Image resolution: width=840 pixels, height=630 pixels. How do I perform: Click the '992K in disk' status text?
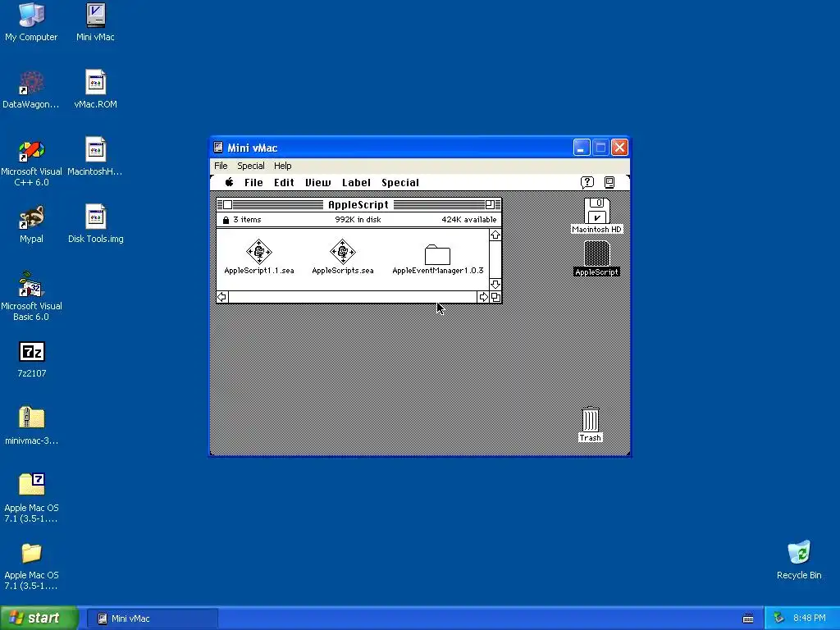click(358, 220)
